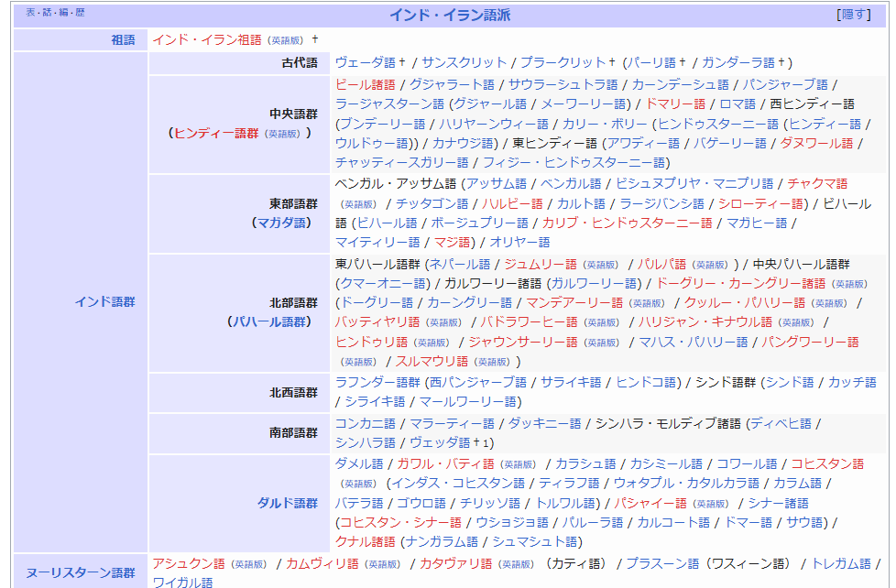Click the カシミール語 link

(x=666, y=463)
